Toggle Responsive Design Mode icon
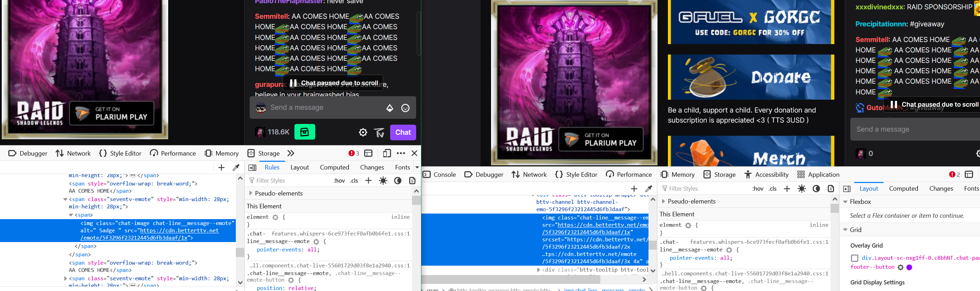This screenshot has height=291, width=980. (x=387, y=153)
